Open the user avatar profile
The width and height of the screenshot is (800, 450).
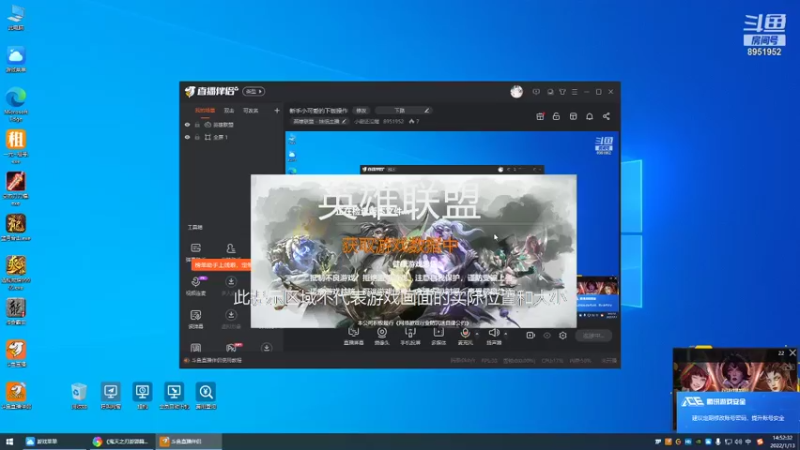click(516, 91)
